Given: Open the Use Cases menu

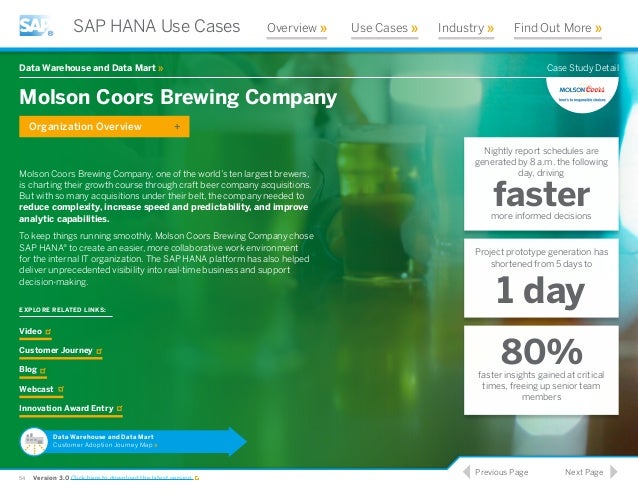Looking at the screenshot, I should [384, 28].
